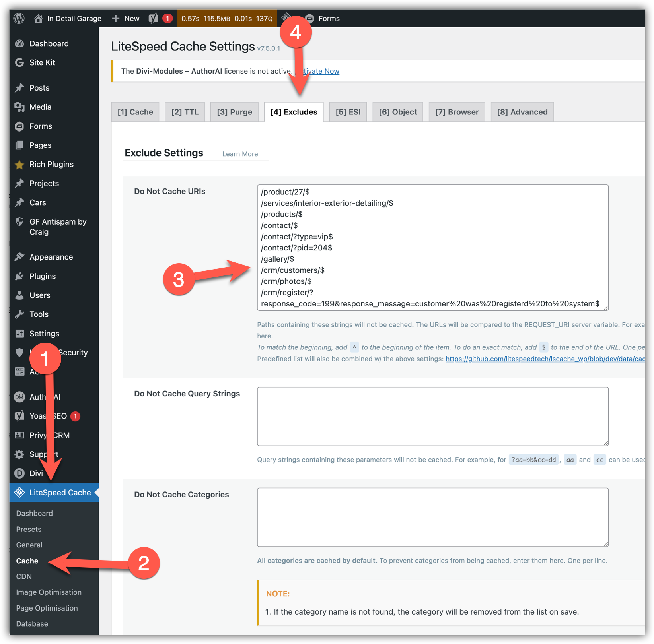Click in Do Not Cache Categories textarea
This screenshot has width=654, height=644.
click(x=432, y=517)
